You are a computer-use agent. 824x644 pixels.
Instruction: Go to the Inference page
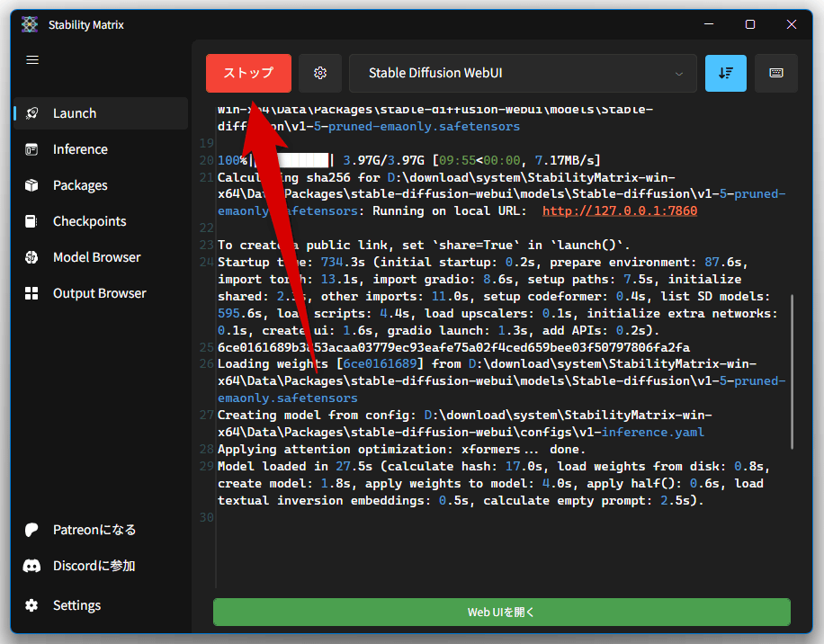pos(101,149)
